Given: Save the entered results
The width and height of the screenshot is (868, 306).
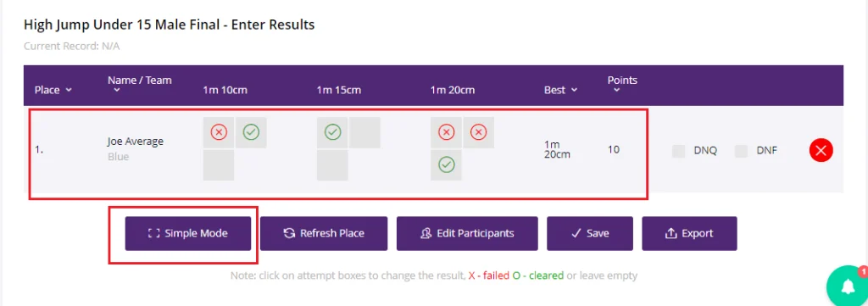Looking at the screenshot, I should [590, 233].
